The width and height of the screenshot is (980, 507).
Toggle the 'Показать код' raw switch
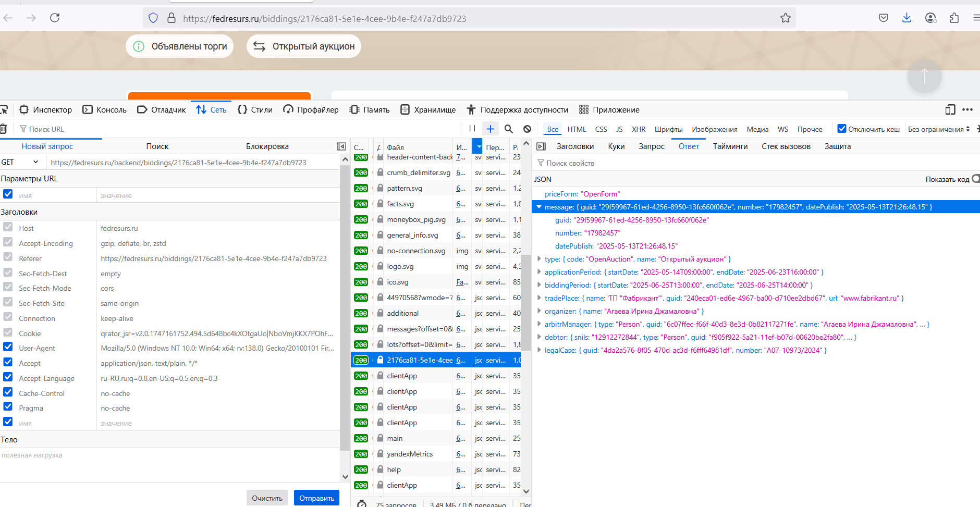tap(975, 179)
